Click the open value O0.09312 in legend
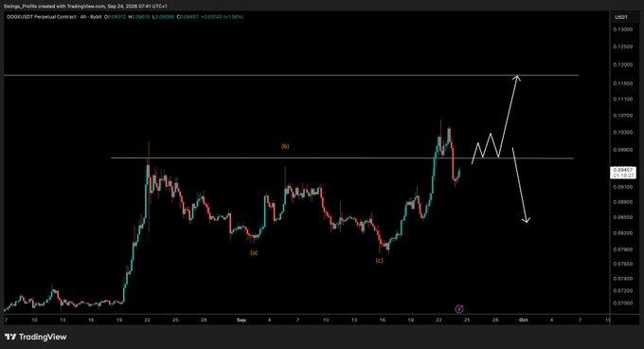The width and height of the screenshot is (644, 349). (116, 17)
